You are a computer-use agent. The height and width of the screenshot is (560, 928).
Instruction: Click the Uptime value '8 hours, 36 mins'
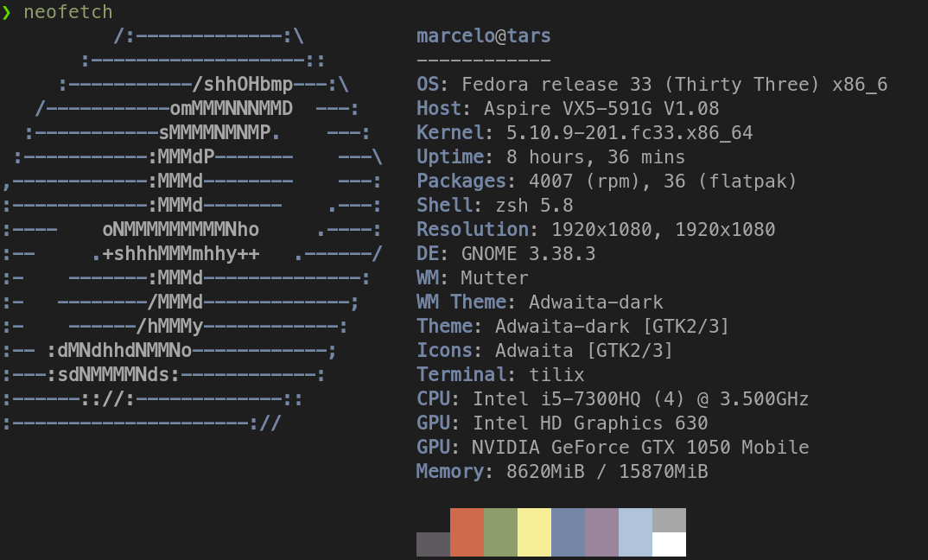click(x=595, y=157)
